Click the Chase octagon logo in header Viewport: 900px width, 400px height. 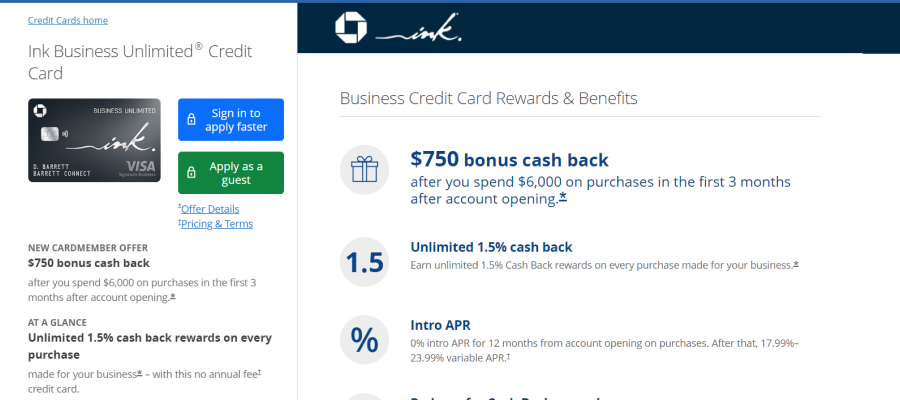click(351, 28)
